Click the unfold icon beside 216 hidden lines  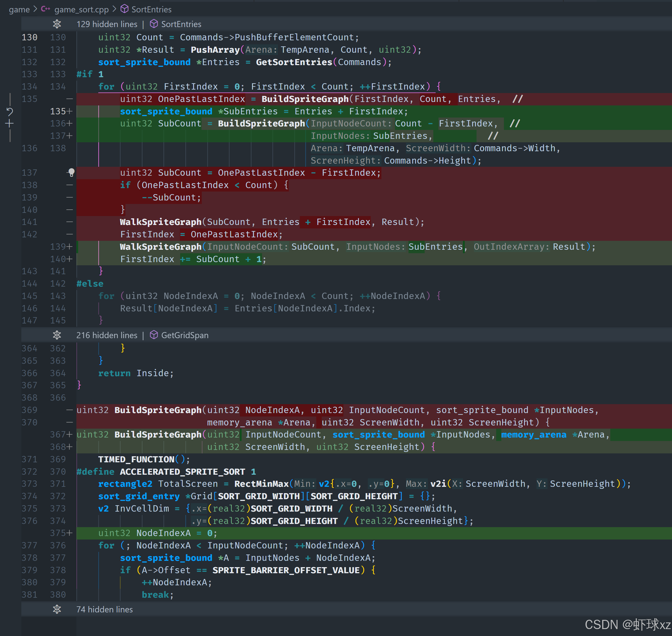tap(57, 335)
